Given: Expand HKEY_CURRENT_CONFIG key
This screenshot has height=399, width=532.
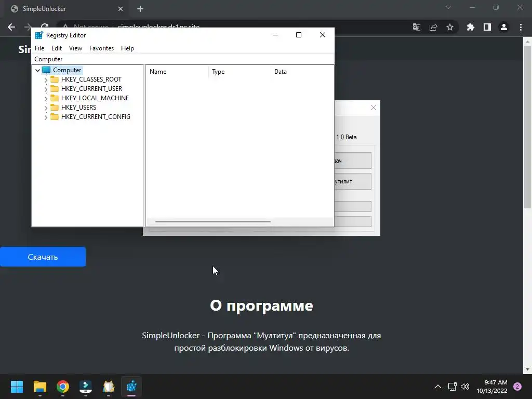Looking at the screenshot, I should pos(46,117).
